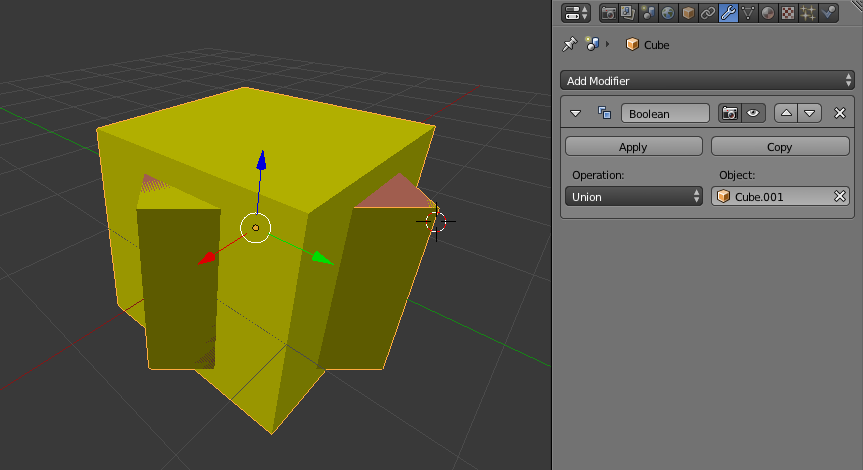The image size is (863, 470).
Task: Open the World properties tab (globe icon)
Action: 668,13
